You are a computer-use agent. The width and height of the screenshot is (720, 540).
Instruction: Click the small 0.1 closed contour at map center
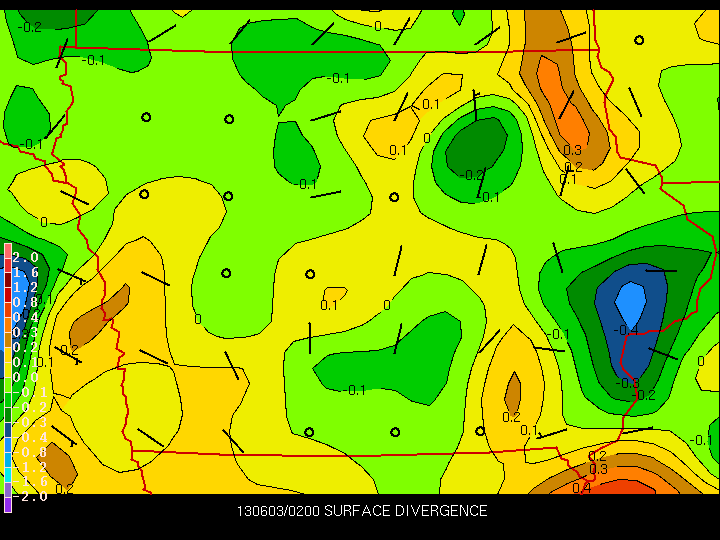point(335,293)
